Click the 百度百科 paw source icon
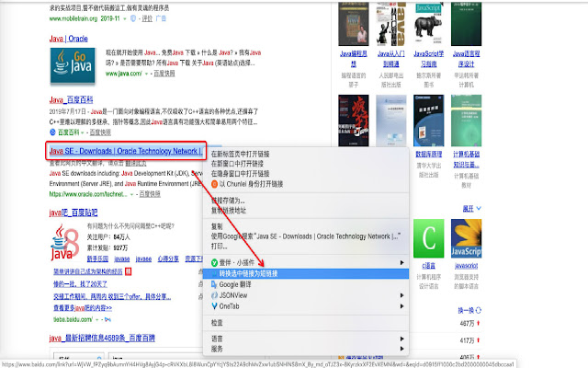 tap(52, 132)
